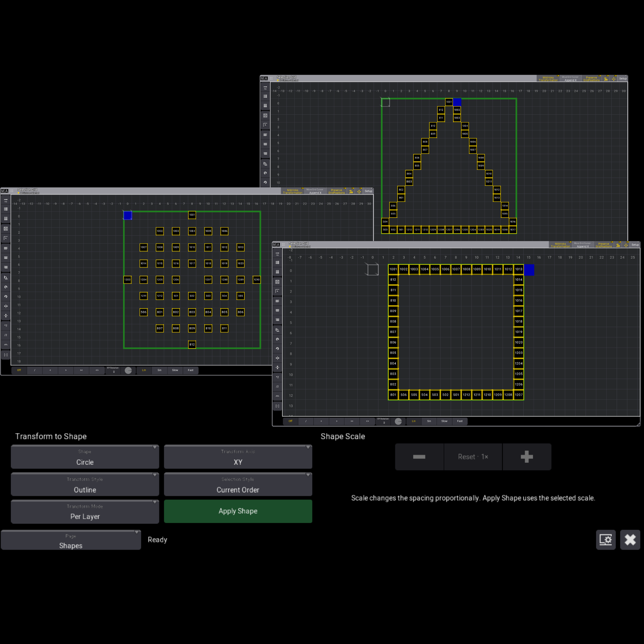Click the yellow move arrows icon in triangle window title bar
The image size is (644, 644).
point(614,79)
